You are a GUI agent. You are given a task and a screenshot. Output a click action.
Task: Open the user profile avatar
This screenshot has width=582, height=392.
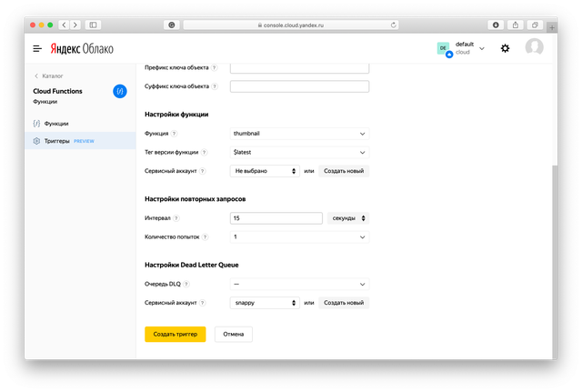pos(535,48)
